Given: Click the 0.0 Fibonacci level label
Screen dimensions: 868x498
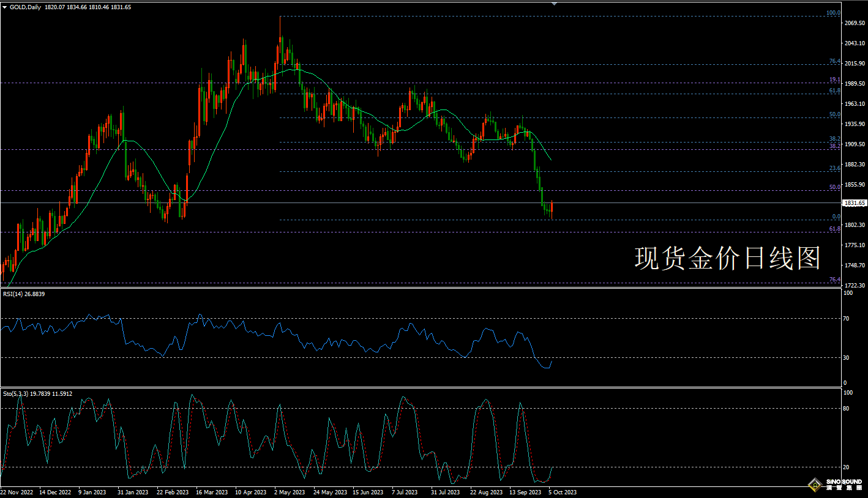Looking at the screenshot, I should click(836, 217).
